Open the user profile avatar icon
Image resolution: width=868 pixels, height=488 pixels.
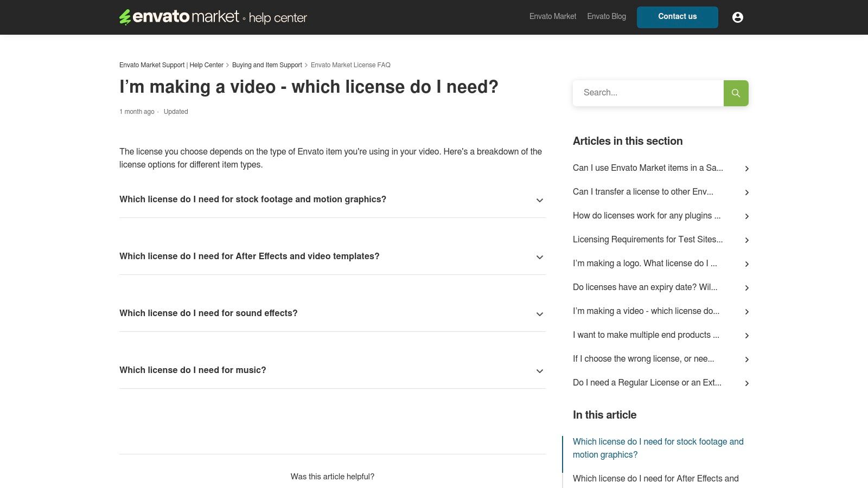click(738, 17)
